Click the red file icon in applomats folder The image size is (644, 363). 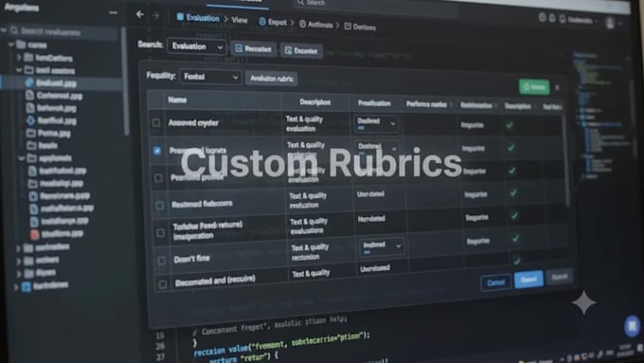click(34, 234)
